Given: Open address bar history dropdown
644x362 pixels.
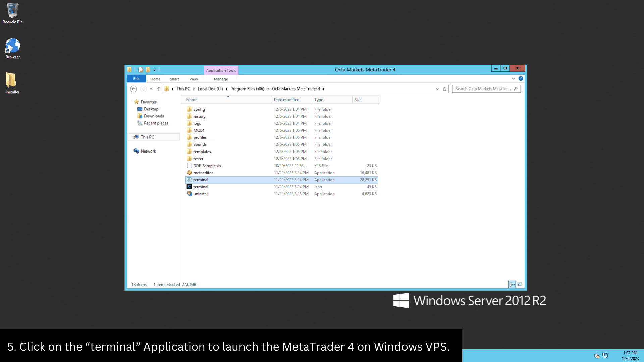Looking at the screenshot, I should pyautogui.click(x=437, y=89).
